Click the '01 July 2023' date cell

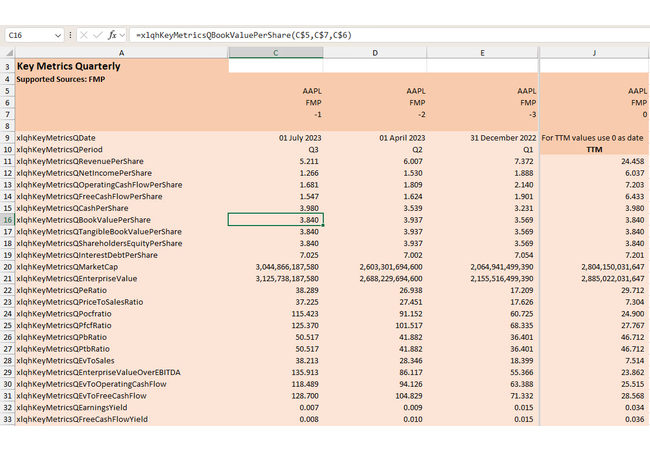click(x=276, y=138)
